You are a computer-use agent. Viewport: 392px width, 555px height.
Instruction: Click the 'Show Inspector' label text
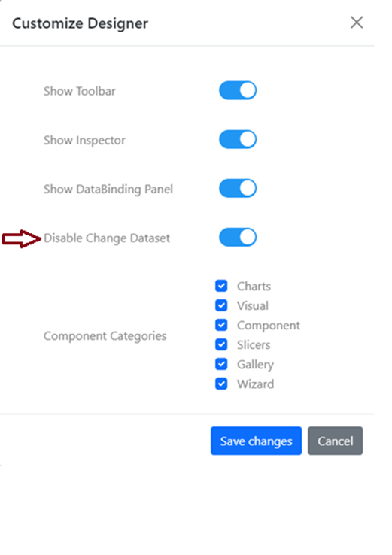[84, 140]
